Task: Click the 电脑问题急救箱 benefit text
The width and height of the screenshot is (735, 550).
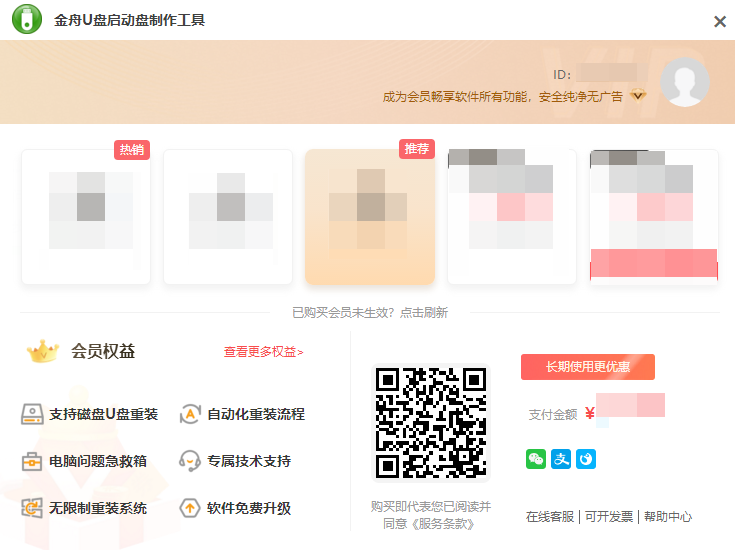Action: coord(98,461)
